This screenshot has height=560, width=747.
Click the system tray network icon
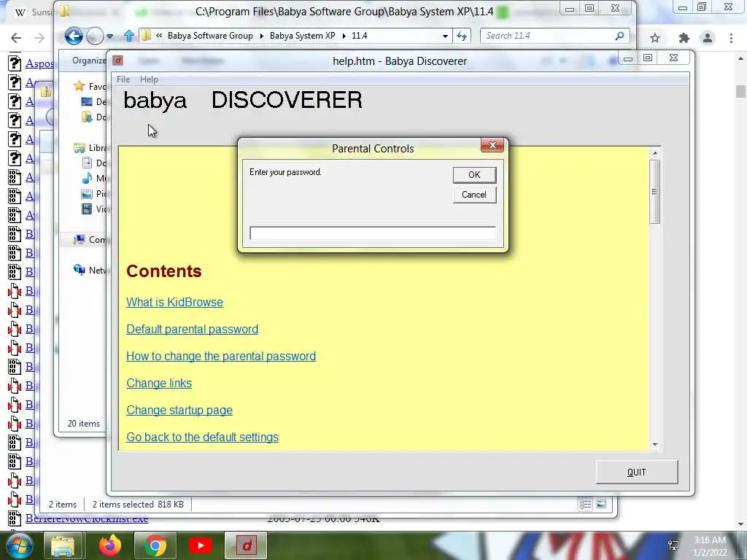(673, 545)
